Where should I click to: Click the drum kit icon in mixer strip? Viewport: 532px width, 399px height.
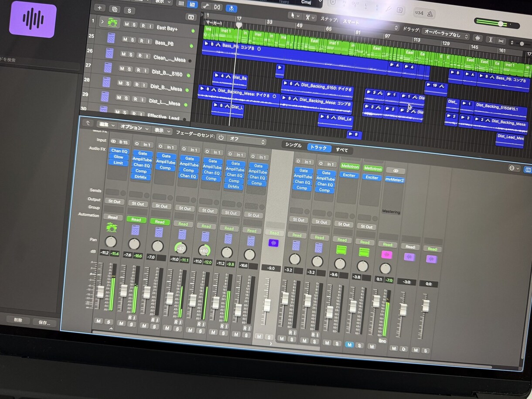point(112,227)
